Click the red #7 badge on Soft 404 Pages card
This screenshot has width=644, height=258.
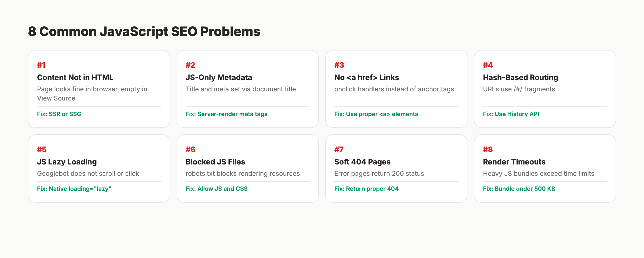point(339,149)
